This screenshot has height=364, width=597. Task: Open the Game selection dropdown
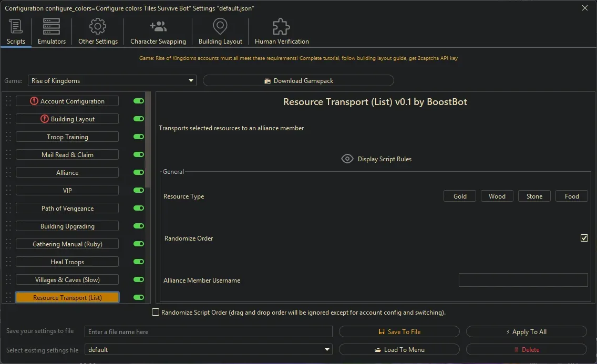click(190, 80)
